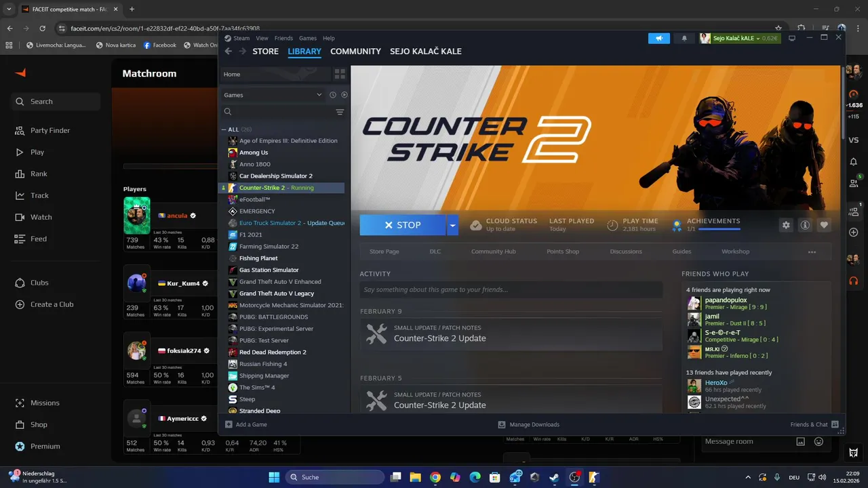
Task: Switch to Steam STORE tab
Action: [x=265, y=52]
